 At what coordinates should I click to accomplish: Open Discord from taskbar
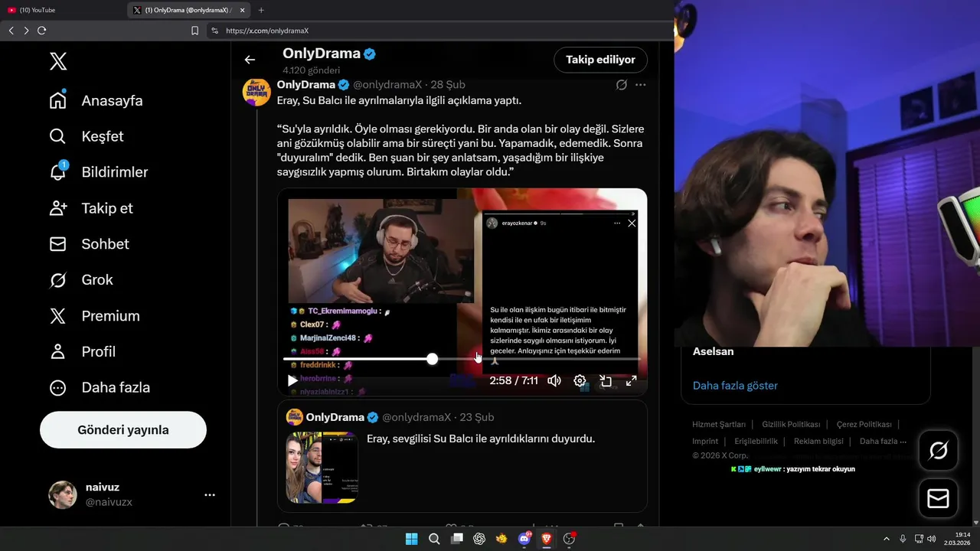tap(524, 539)
